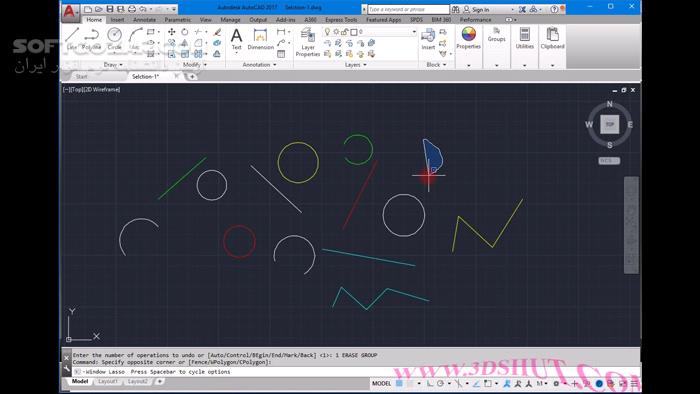
Task: Expand the Block panel
Action: [x=436, y=65]
